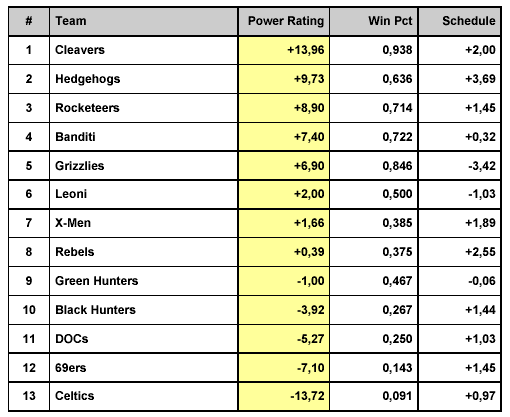Click the Cleavers power rating +13,96
Screen dimensions: 510x417
306,50
